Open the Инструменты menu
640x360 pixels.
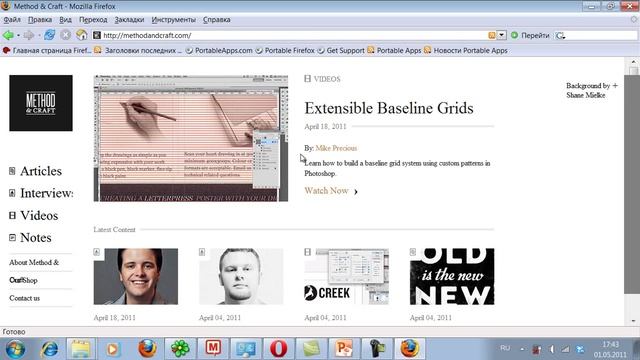coord(173,20)
